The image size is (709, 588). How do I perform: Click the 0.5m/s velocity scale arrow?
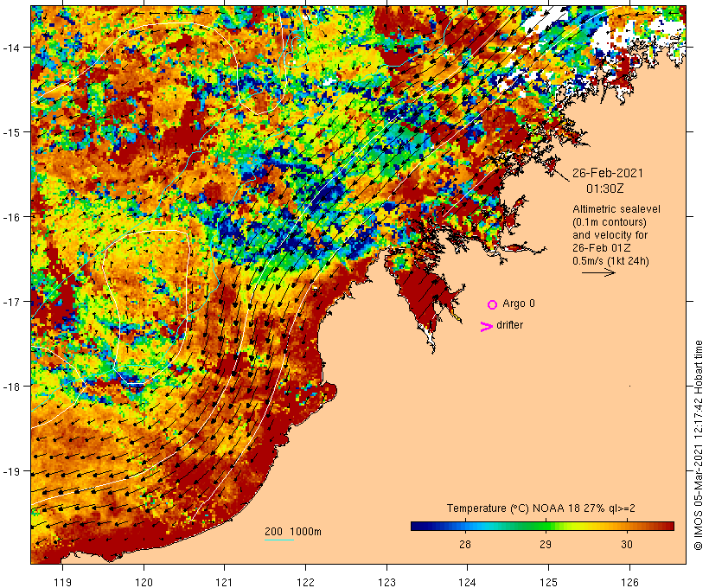click(598, 272)
